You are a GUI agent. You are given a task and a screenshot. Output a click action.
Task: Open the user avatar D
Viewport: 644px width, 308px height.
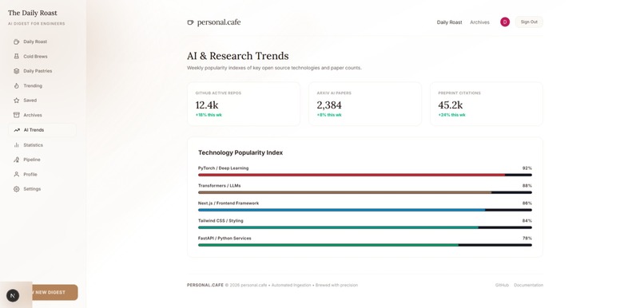click(x=505, y=22)
